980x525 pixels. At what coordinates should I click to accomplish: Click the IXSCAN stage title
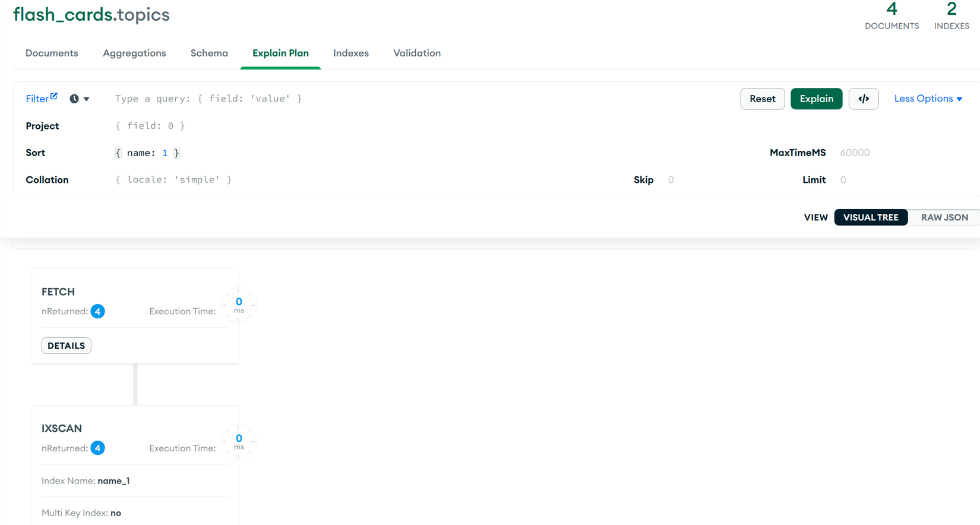(x=62, y=428)
